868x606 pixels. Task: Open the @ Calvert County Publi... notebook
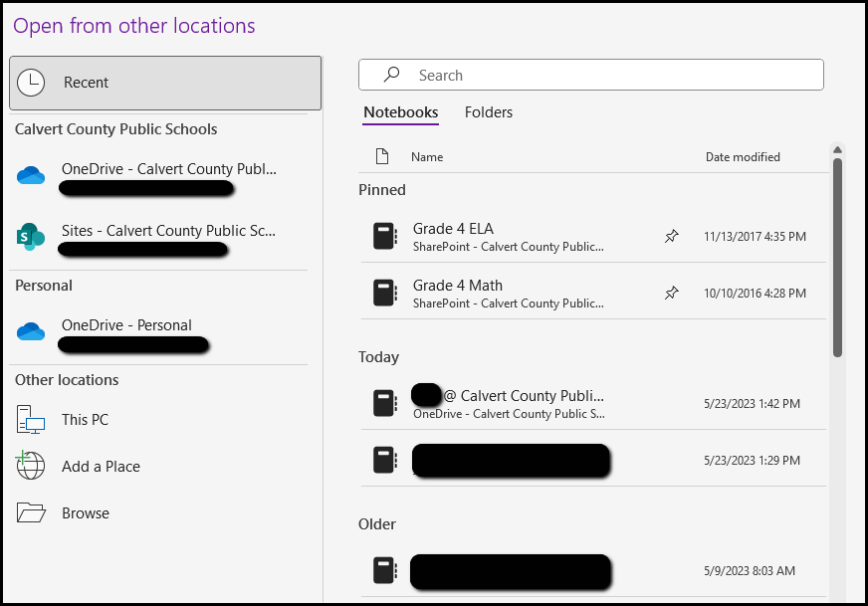[x=593, y=403]
